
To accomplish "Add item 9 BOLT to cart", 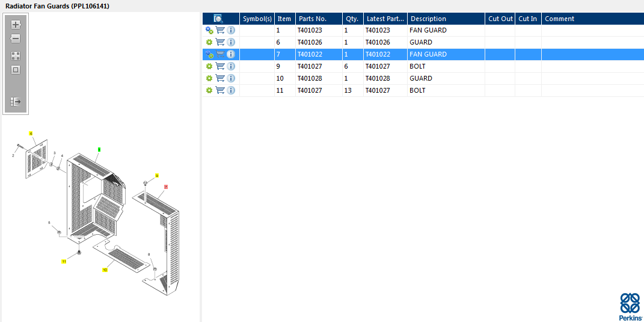I will pyautogui.click(x=220, y=66).
